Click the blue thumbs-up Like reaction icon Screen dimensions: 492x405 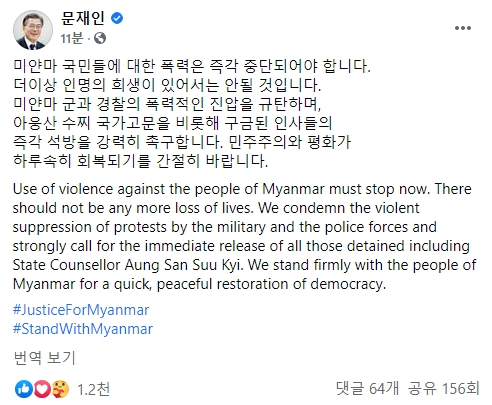(24, 389)
